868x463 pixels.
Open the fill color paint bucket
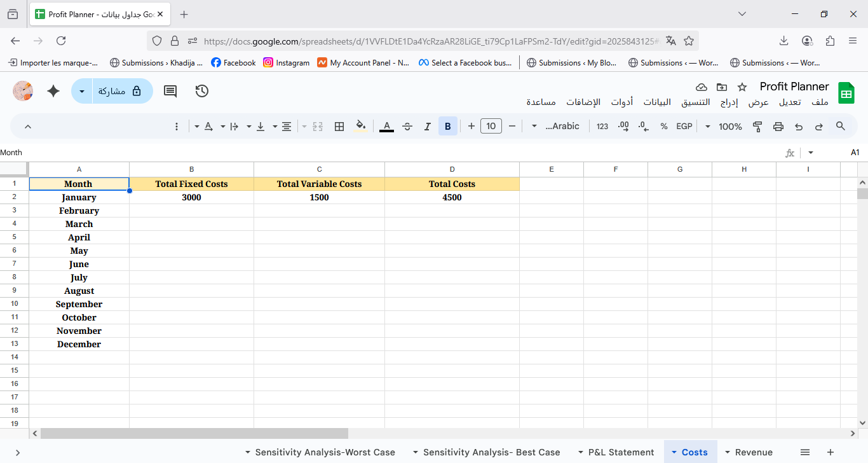click(360, 127)
